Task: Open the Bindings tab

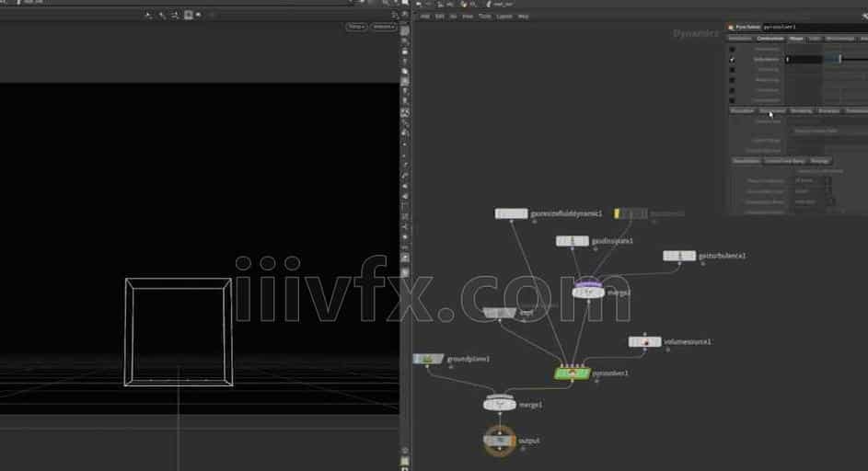Action: pyautogui.click(x=820, y=161)
